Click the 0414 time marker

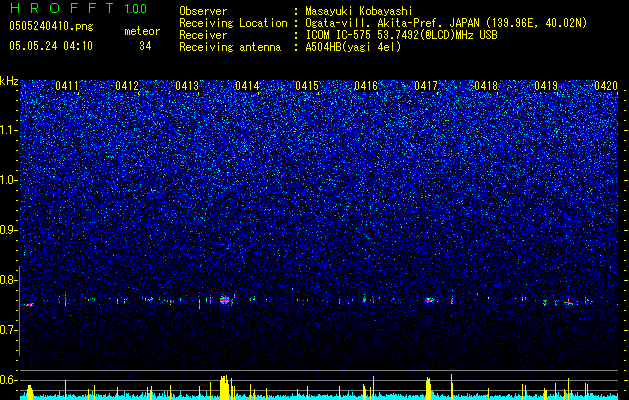[x=247, y=86]
